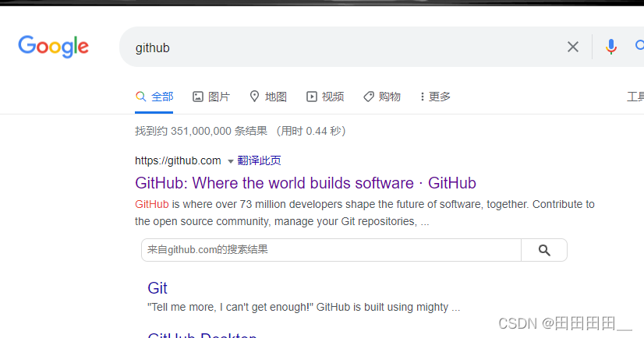Click into the github search query field
Viewport: 644px width, 338px height.
click(x=345, y=48)
